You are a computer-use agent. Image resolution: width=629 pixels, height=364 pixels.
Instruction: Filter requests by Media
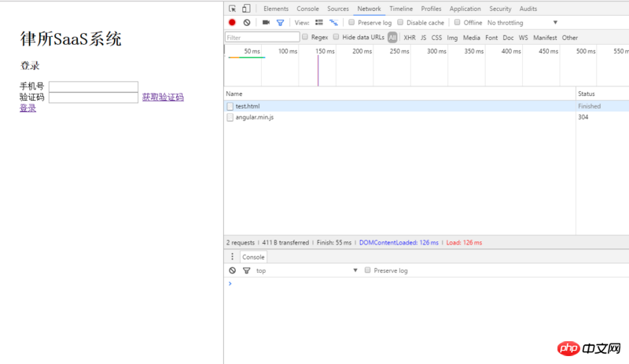(471, 37)
